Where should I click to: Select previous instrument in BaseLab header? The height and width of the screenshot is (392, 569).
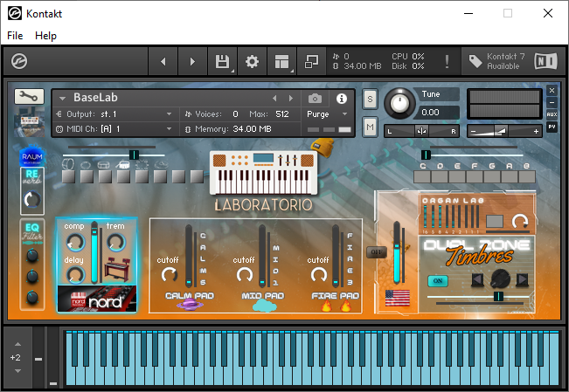coord(274,99)
